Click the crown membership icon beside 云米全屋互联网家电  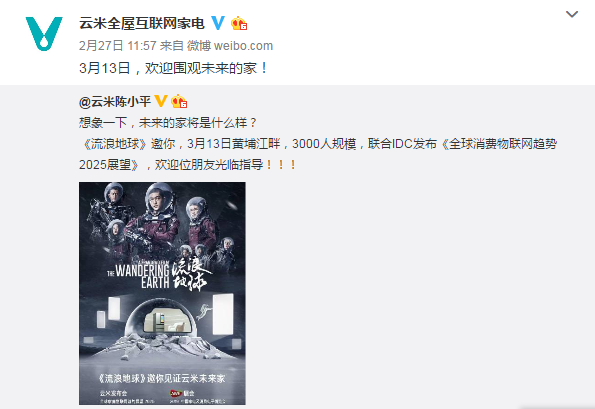(239, 23)
